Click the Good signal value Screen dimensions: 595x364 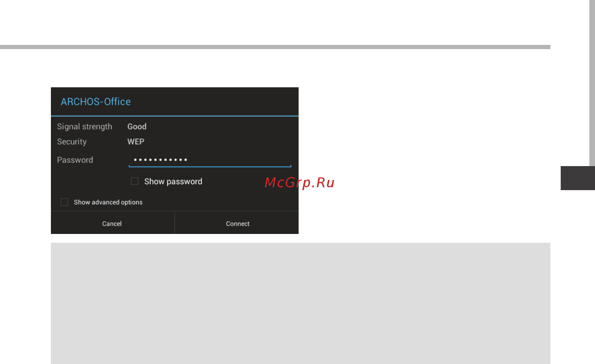[x=137, y=127]
